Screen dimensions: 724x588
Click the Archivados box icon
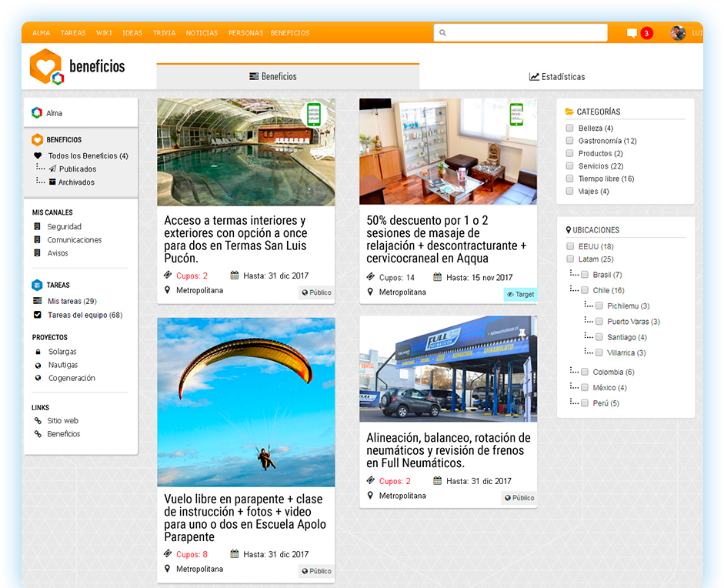click(52, 182)
